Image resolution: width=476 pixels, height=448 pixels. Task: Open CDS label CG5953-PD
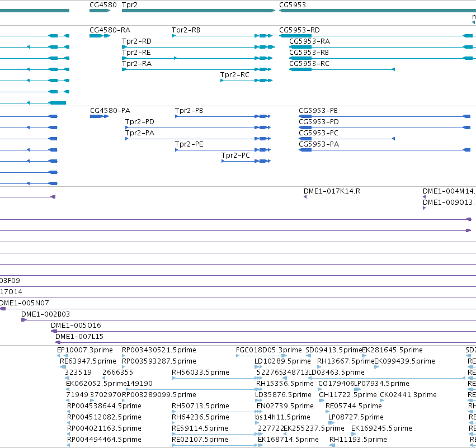pyautogui.click(x=319, y=122)
